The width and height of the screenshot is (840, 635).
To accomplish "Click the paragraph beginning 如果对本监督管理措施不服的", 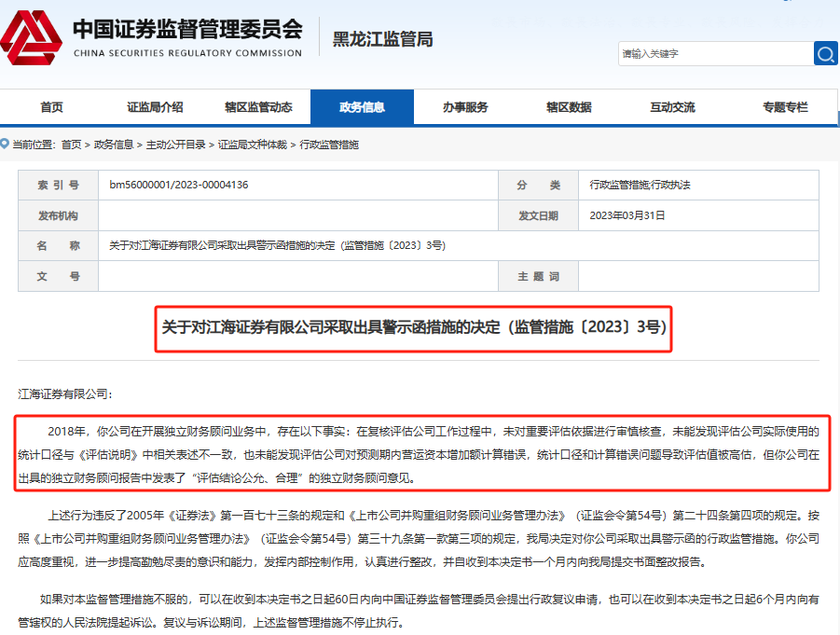I will click(419, 611).
